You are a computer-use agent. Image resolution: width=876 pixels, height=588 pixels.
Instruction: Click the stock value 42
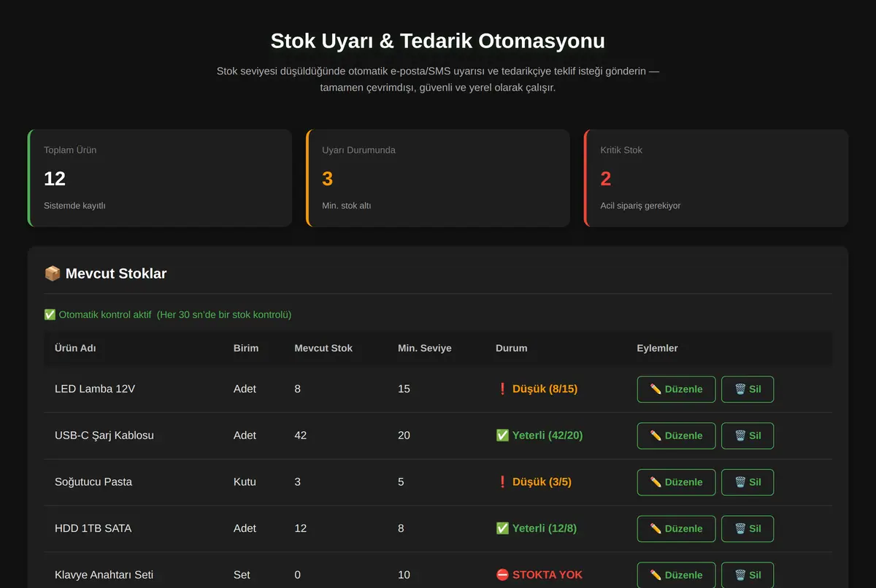click(x=301, y=436)
